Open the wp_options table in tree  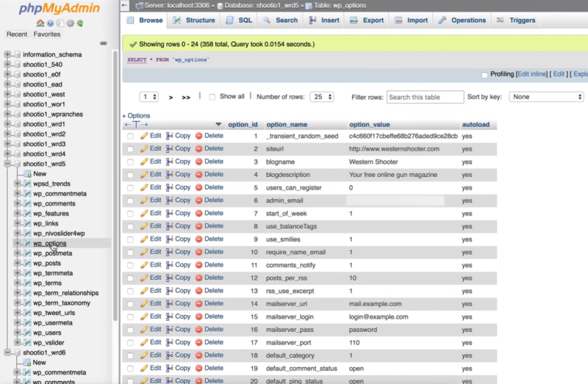click(49, 244)
